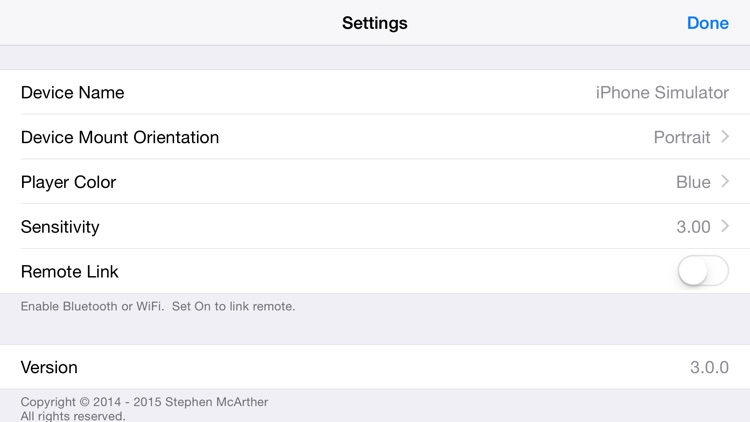Open the Player Color row

coord(69,182)
